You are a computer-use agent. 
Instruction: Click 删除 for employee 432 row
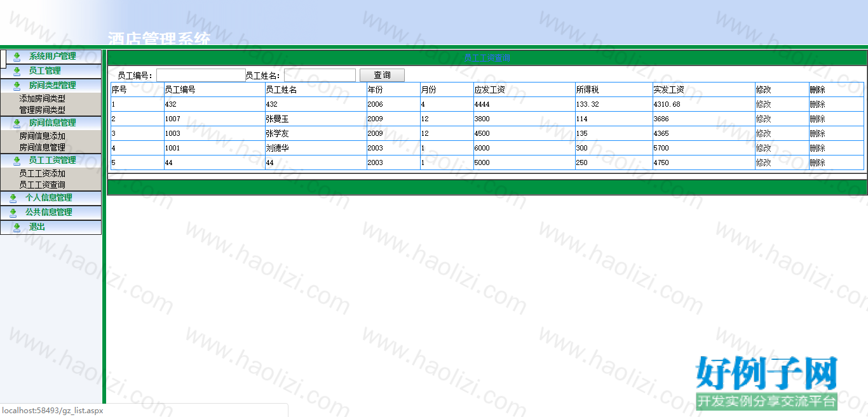click(x=817, y=104)
